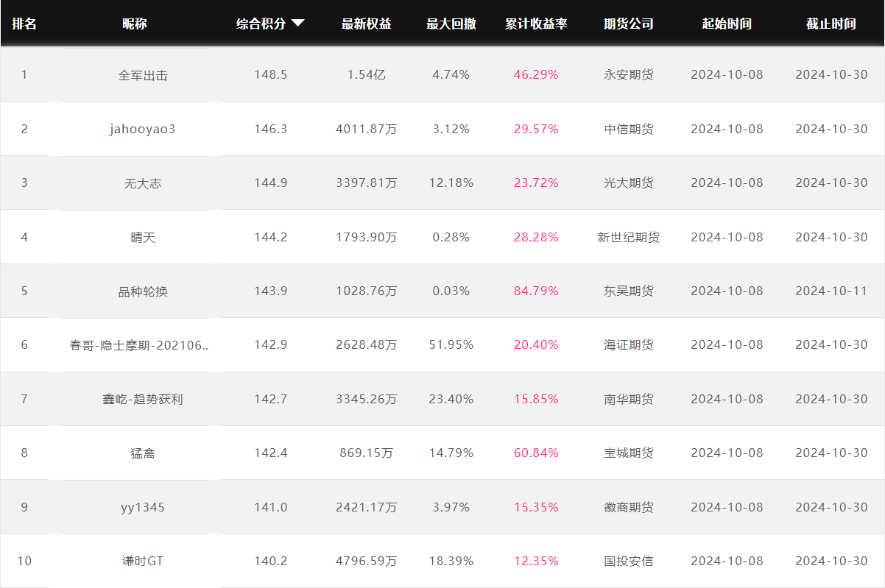The height and width of the screenshot is (588, 885).
Task: Click 海证期货 in the company column
Action: (x=628, y=344)
